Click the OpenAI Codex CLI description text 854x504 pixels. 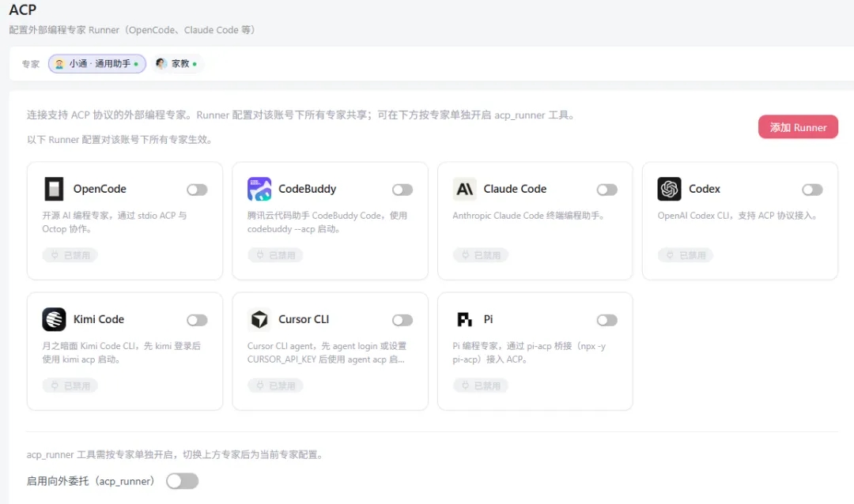pos(738,216)
